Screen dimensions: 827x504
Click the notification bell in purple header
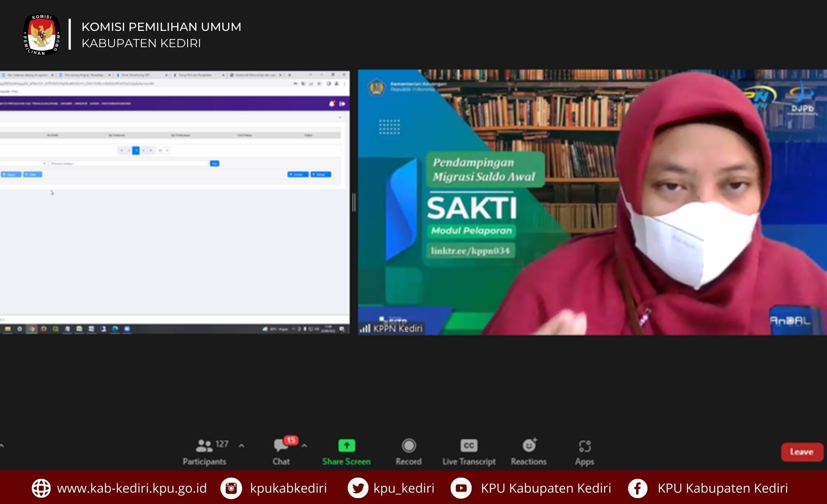click(332, 104)
